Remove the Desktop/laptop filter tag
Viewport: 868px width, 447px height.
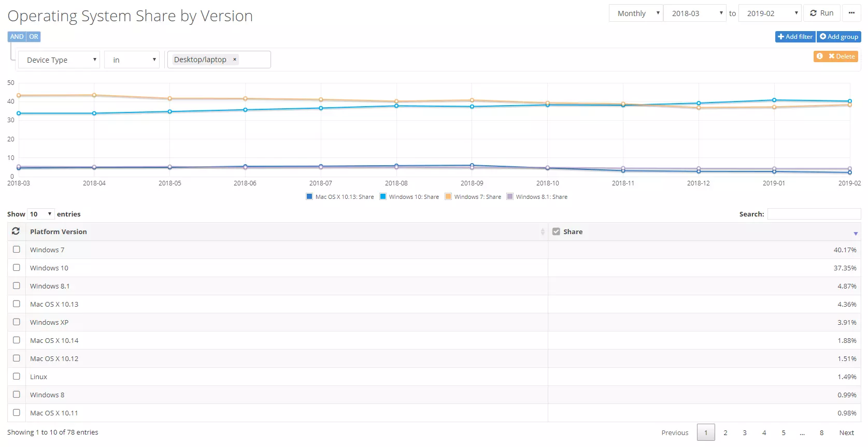point(235,60)
